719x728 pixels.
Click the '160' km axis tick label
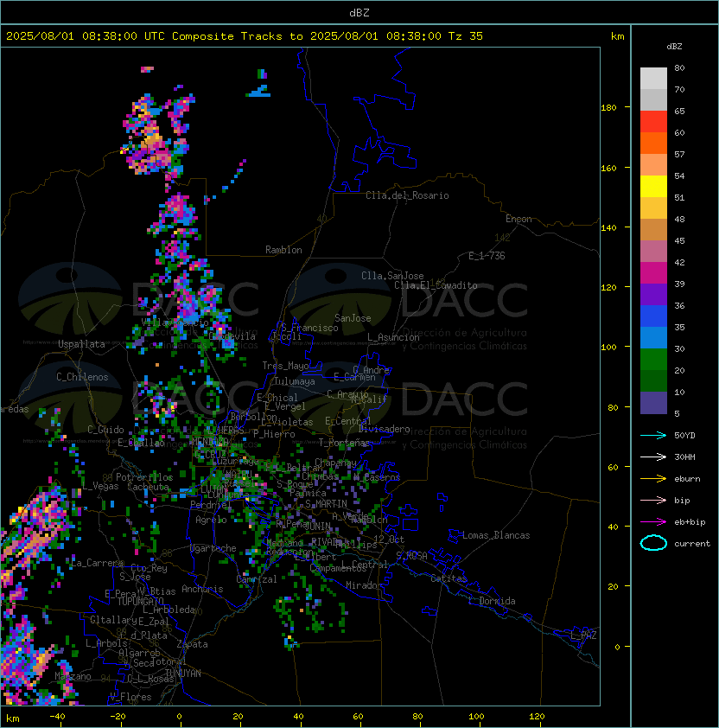click(608, 168)
